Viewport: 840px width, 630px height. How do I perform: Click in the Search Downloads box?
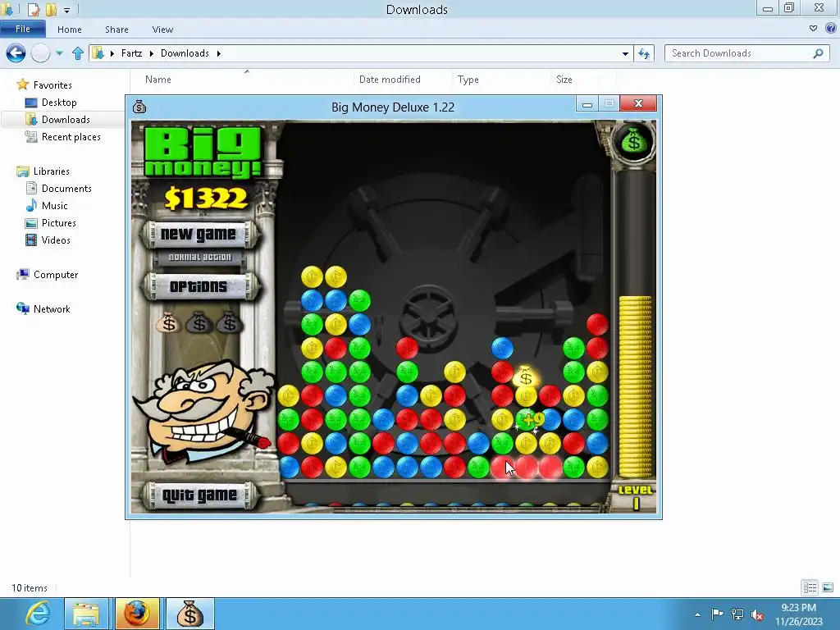747,53
